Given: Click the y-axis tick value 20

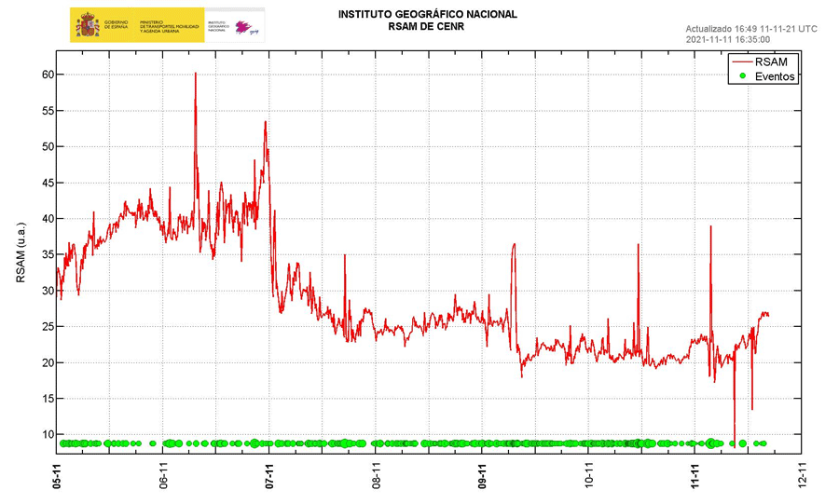Looking at the screenshot, I should pyautogui.click(x=48, y=362).
